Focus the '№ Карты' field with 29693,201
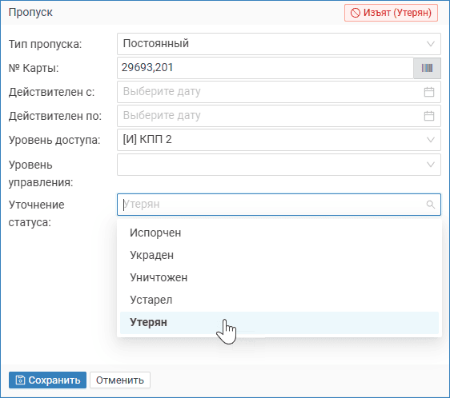The width and height of the screenshot is (450, 398). click(265, 68)
